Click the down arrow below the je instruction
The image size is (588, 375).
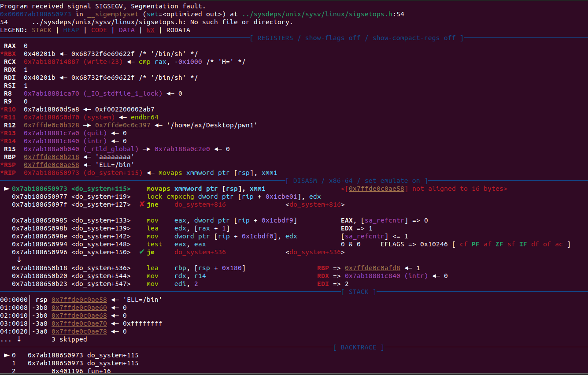coord(18,260)
